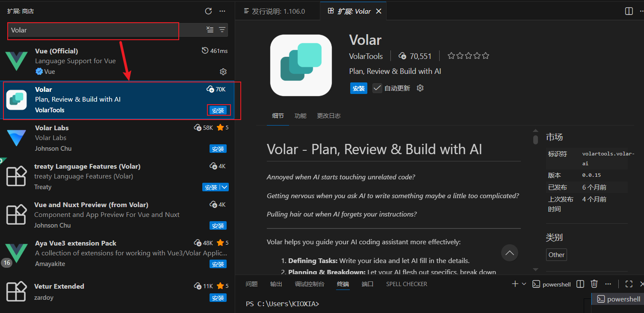
Task: Install treaty Language Features extension
Action: 211,187
